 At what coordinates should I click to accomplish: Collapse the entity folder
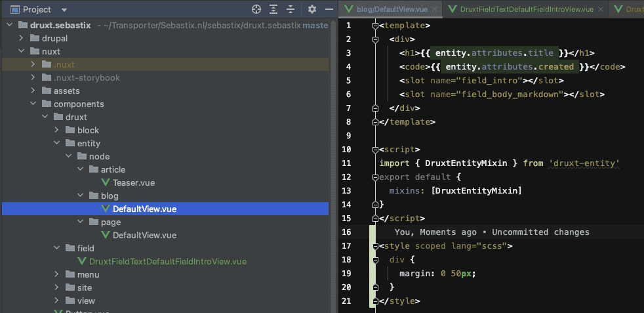point(57,143)
